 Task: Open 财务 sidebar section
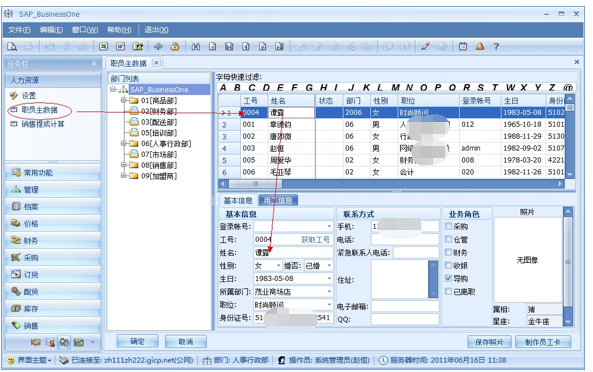[53, 241]
